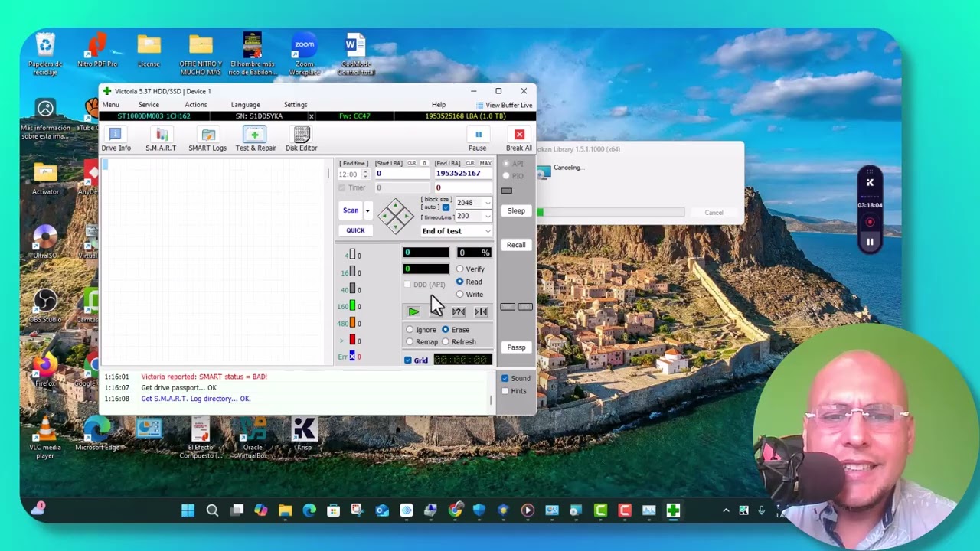Open the Papelera de reciclaje desktop icon

click(45, 54)
